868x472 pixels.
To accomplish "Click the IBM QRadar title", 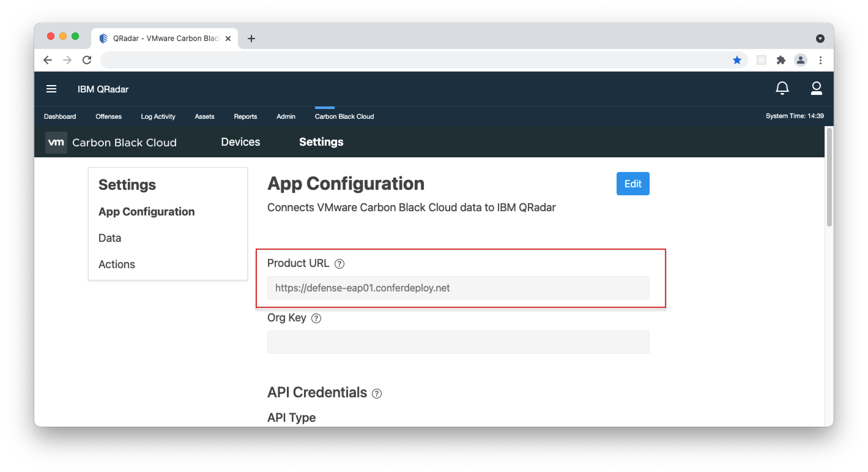I will pos(103,89).
